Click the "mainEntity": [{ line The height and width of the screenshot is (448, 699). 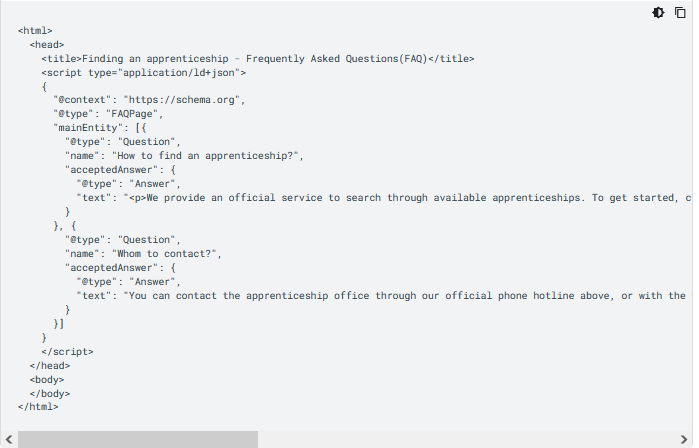point(100,128)
